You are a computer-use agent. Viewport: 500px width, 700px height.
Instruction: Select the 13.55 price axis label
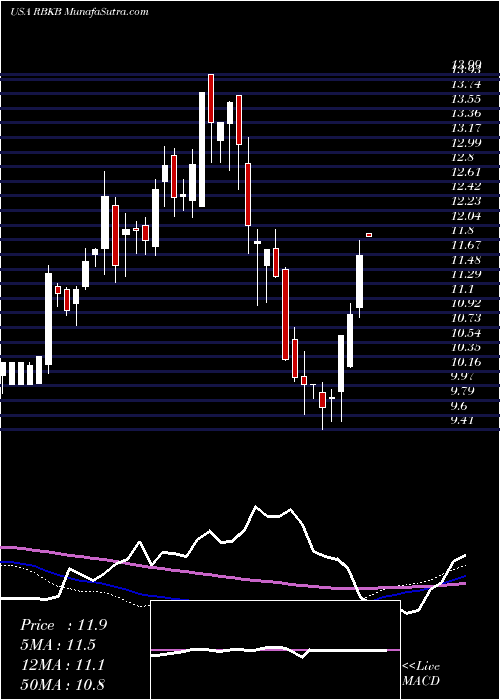[x=467, y=99]
